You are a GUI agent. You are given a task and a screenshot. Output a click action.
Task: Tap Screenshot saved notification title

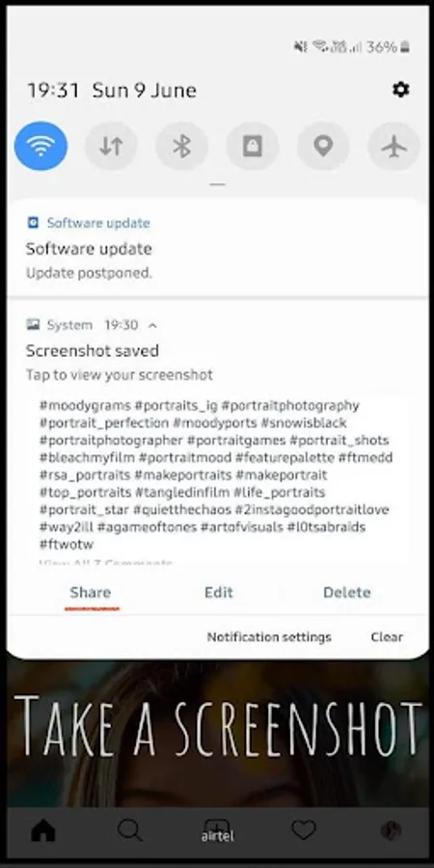click(93, 350)
